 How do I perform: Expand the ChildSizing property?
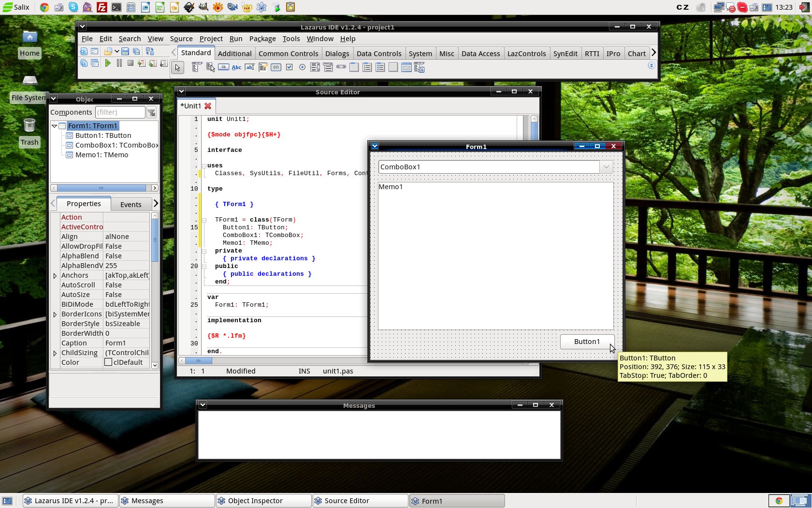coord(55,353)
